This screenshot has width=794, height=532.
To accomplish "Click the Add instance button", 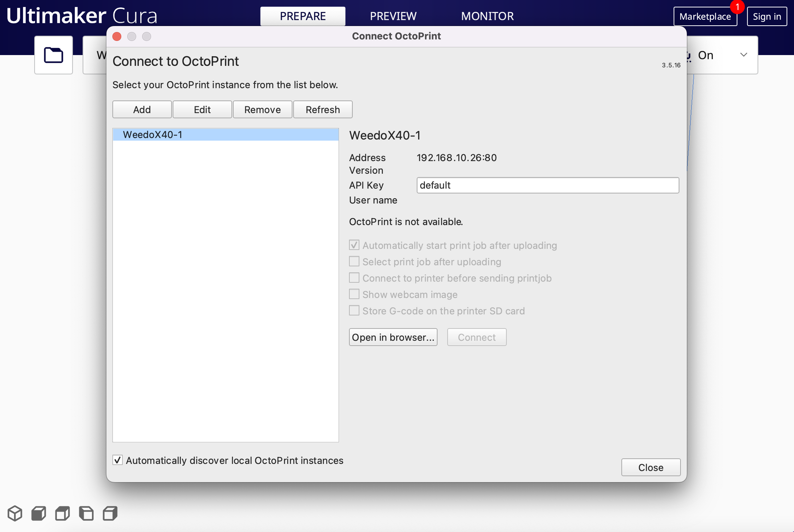I will pyautogui.click(x=142, y=109).
